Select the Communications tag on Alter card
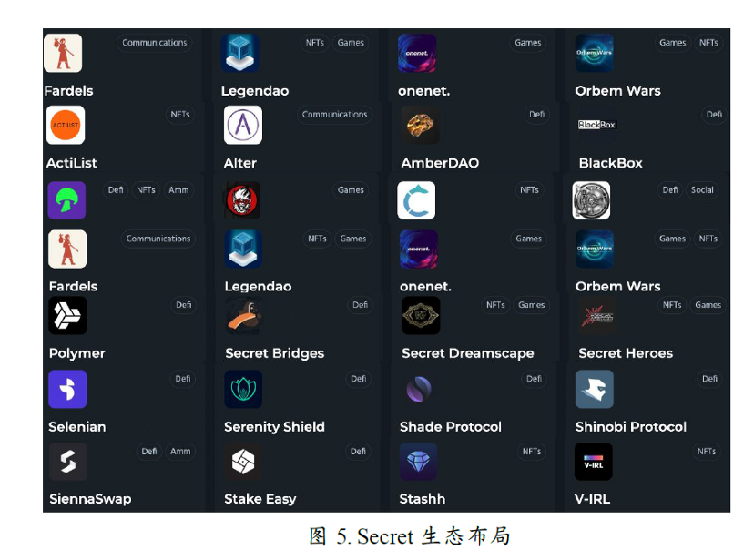 [335, 115]
